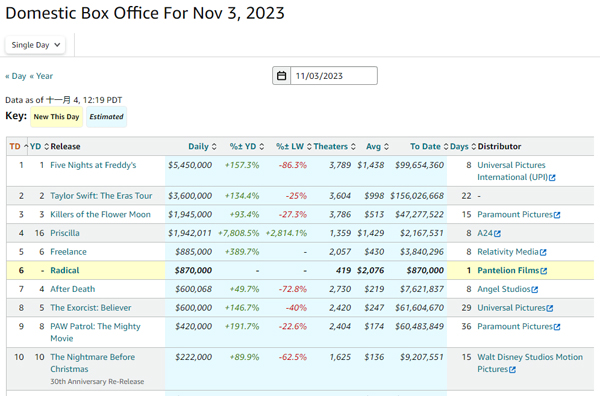Viewport: 600px width, 396px height.
Task: Go to previous Year link
Action: [41, 76]
